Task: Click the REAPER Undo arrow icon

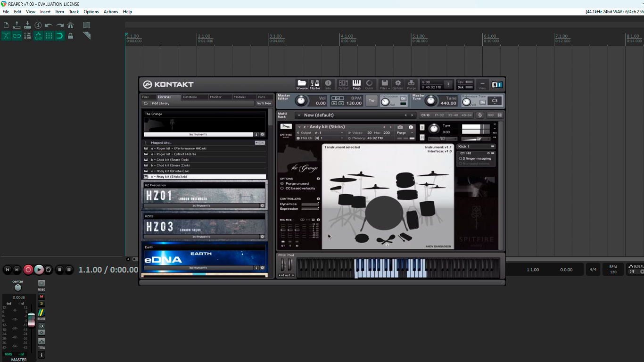Action: [x=49, y=25]
